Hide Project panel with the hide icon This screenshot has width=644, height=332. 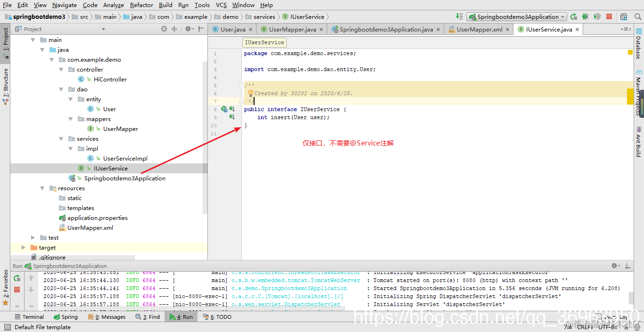pos(201,29)
